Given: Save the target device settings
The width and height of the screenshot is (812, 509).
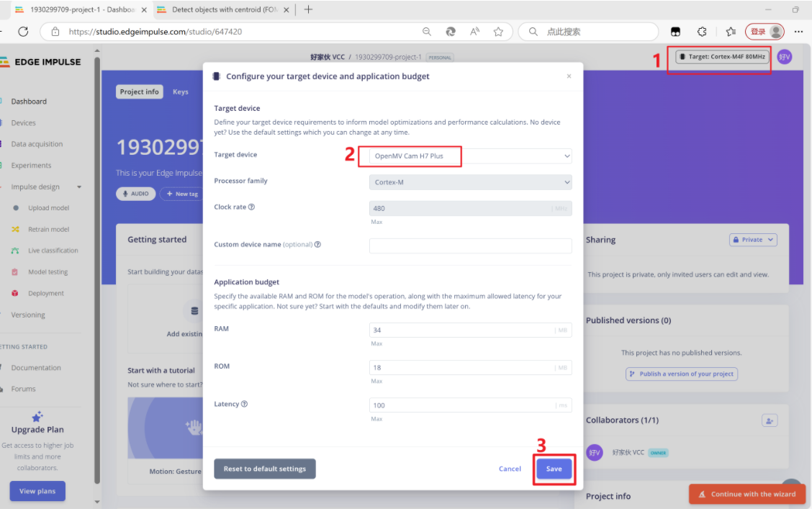Looking at the screenshot, I should [x=554, y=469].
